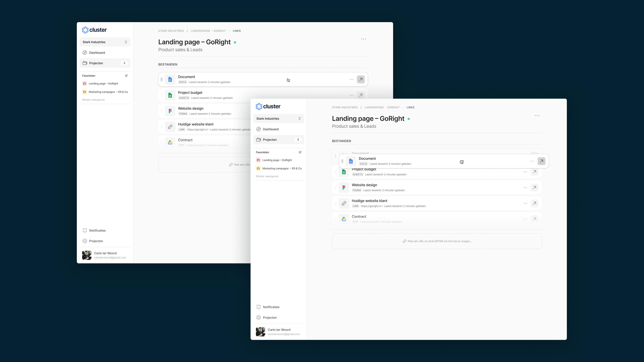Screen dimensions: 644x362
Task: Open more options for Document in back window
Action: tap(352, 79)
